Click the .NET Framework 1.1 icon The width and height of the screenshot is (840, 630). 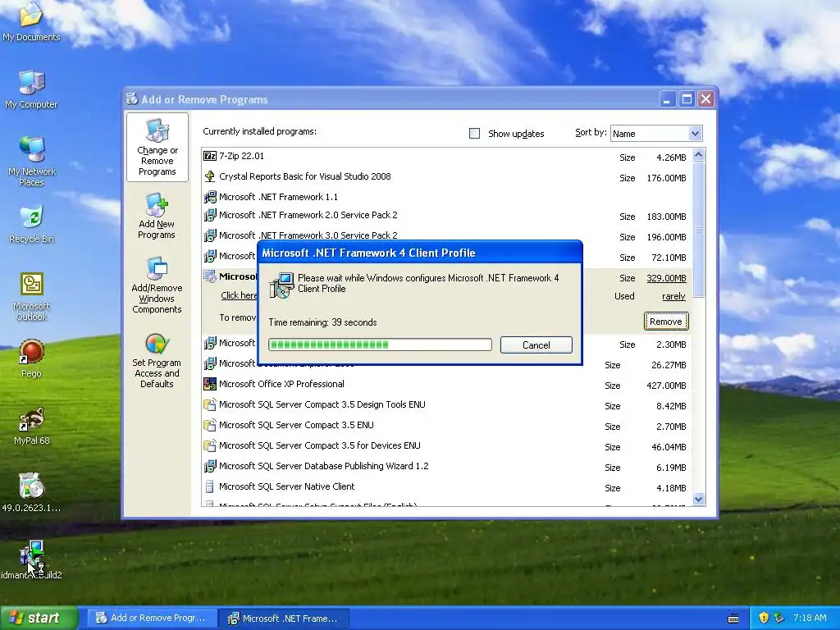click(210, 197)
